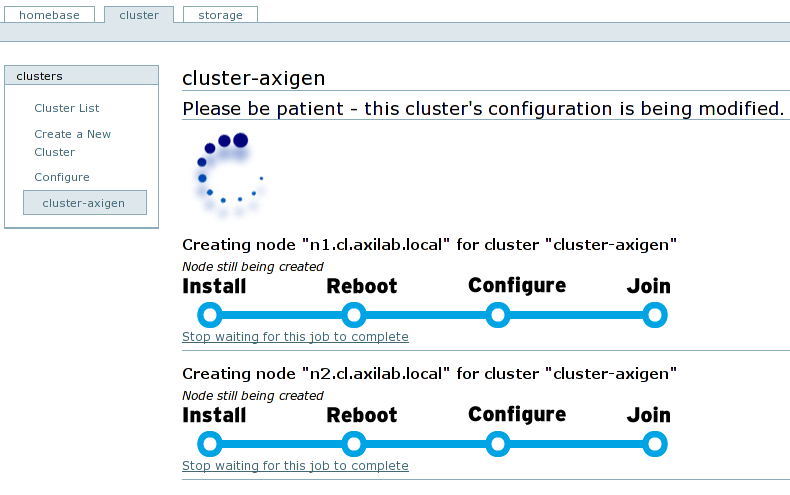
Task: Click the Join step circle for node n2
Action: tap(654, 444)
